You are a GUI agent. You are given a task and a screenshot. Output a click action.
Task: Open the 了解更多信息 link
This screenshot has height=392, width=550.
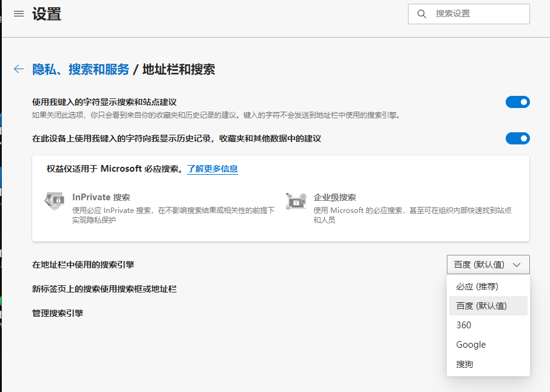[212, 169]
